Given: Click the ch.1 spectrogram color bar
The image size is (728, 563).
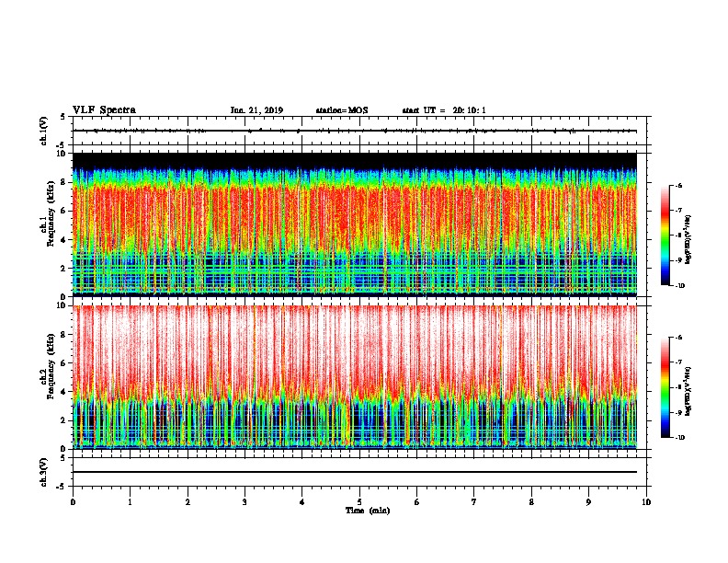Looking at the screenshot, I should coord(665,236).
